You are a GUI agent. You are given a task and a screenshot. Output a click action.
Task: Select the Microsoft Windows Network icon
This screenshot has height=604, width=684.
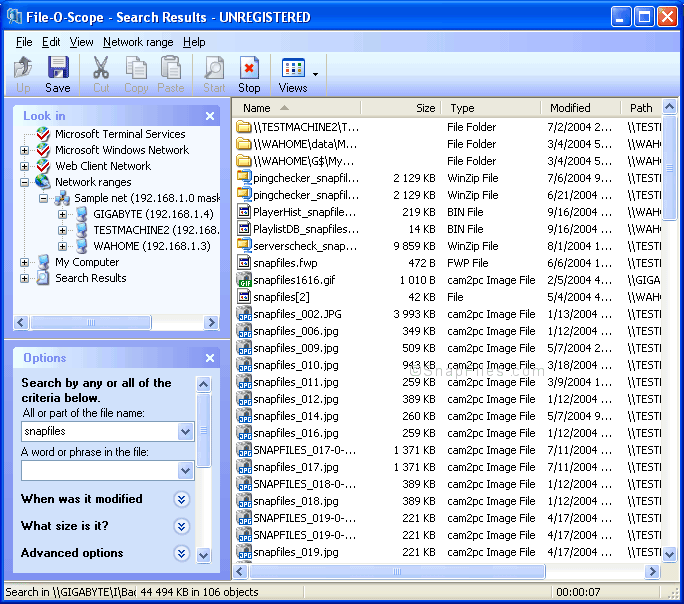pyautogui.click(x=43, y=150)
